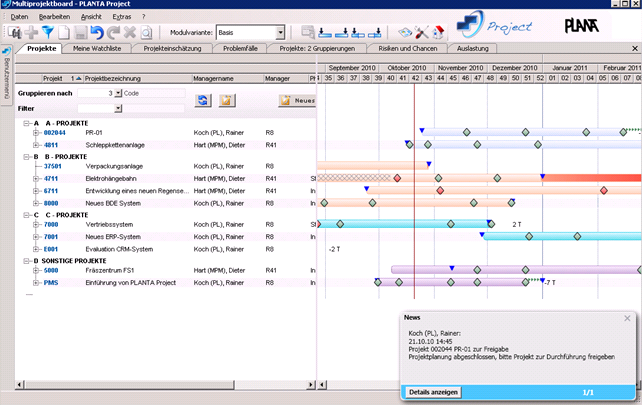Screen dimensions: 642x405
Task: Click the blue undo arrow icon
Action: pyautogui.click(x=97, y=33)
